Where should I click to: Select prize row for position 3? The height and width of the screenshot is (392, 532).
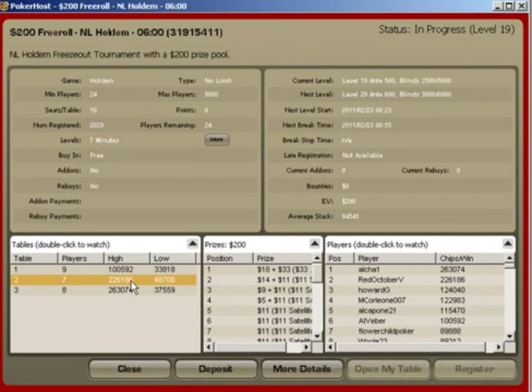click(258, 290)
